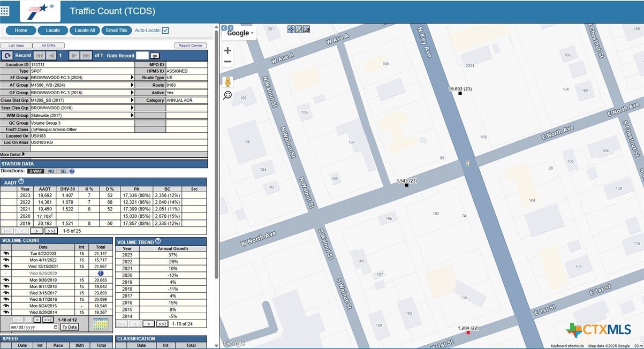Switch direction to SB
This screenshot has height=349, width=644.
62,171
